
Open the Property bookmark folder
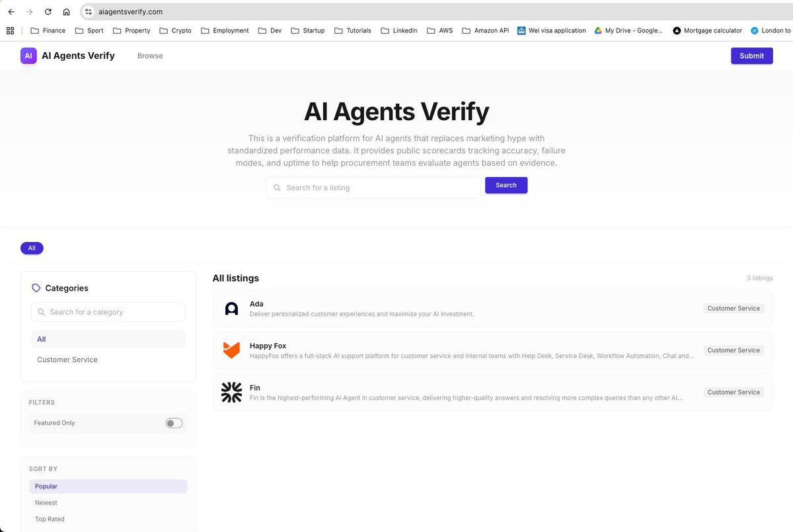click(132, 30)
